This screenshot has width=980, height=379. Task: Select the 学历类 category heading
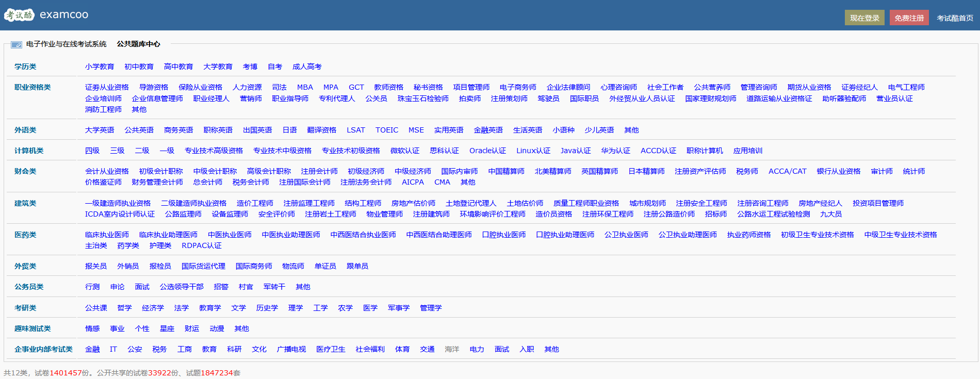point(25,67)
